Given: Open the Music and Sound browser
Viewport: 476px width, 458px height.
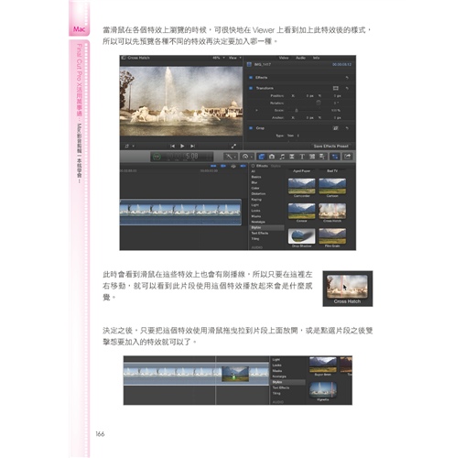Looking at the screenshot, I should pos(282,157).
